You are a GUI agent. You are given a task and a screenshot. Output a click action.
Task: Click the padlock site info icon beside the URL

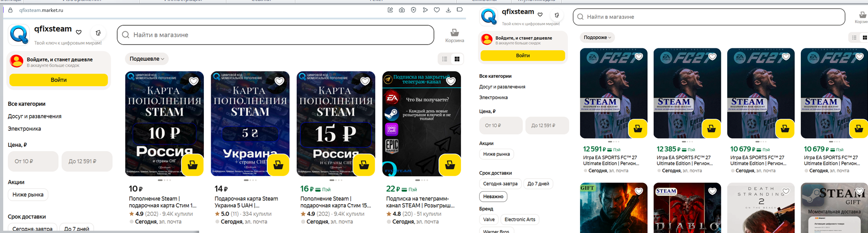pyautogui.click(x=11, y=10)
